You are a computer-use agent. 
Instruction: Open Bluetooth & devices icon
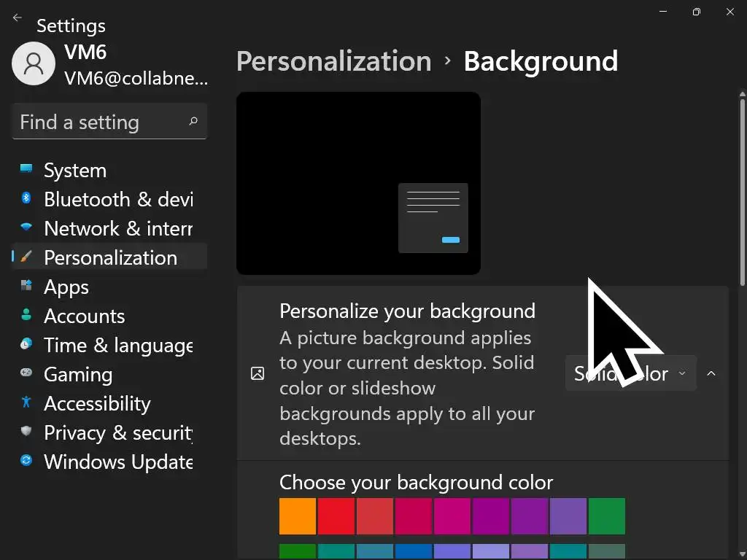tap(26, 199)
